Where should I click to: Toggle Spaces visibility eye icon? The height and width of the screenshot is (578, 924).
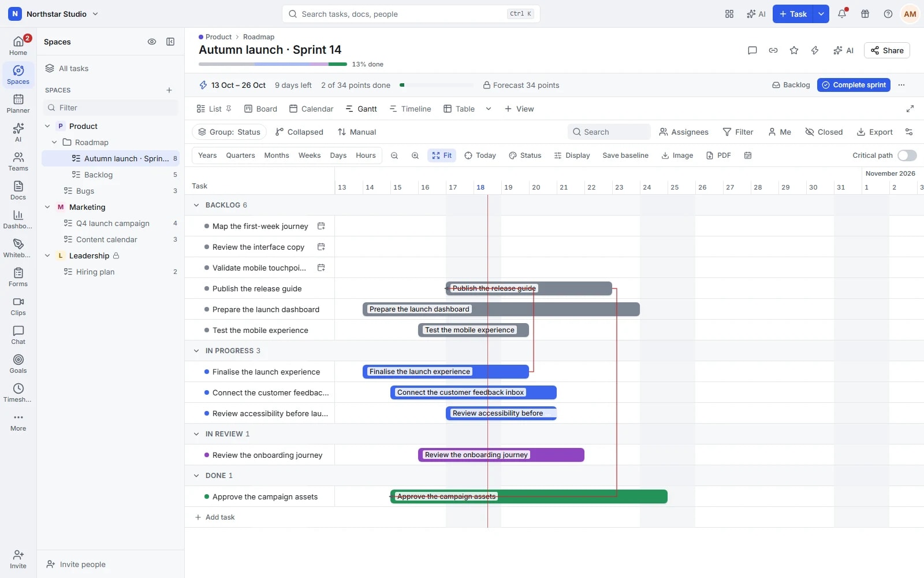tap(152, 42)
